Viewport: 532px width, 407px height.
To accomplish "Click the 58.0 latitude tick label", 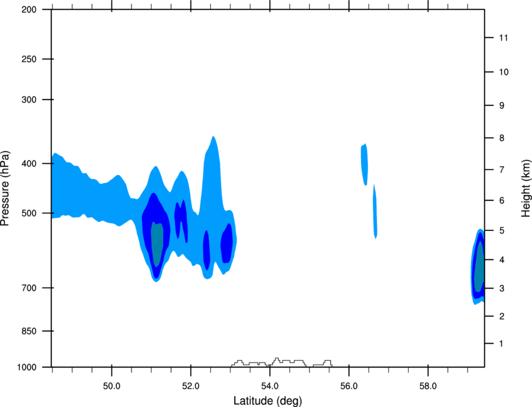I will point(428,386).
